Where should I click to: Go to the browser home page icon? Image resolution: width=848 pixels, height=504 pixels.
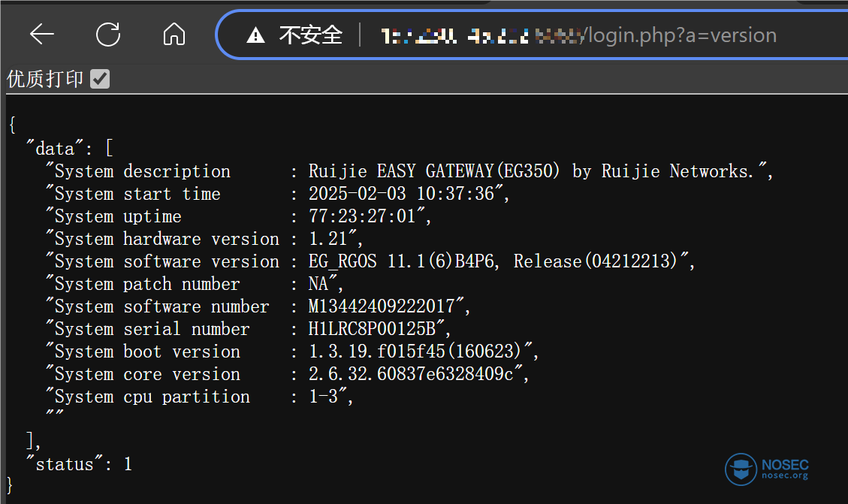(x=174, y=35)
